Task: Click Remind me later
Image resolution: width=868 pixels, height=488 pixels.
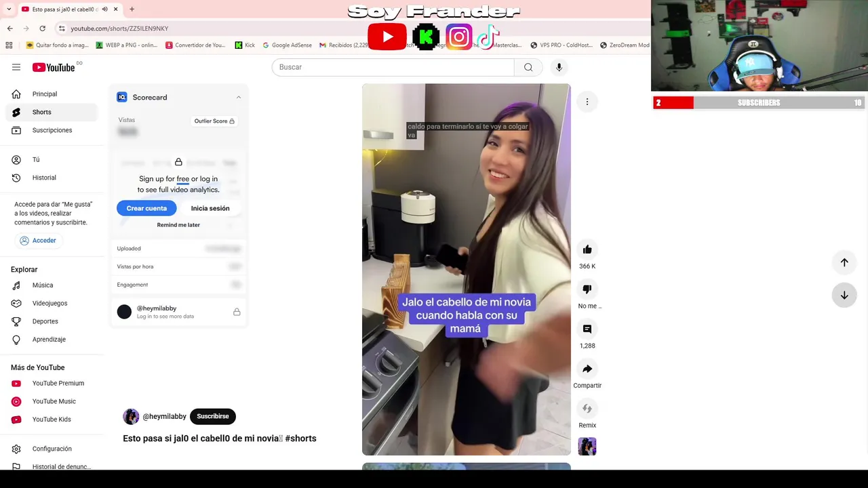Action: click(x=178, y=225)
